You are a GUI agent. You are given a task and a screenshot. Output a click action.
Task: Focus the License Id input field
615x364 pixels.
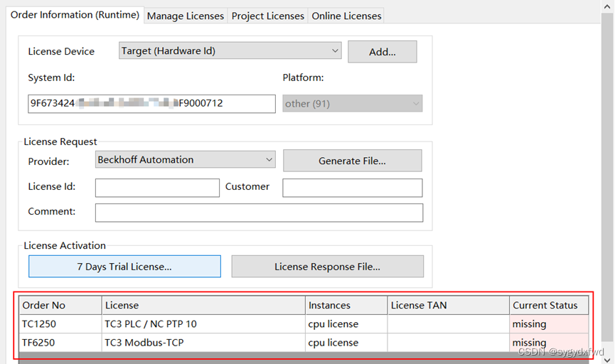[157, 188]
